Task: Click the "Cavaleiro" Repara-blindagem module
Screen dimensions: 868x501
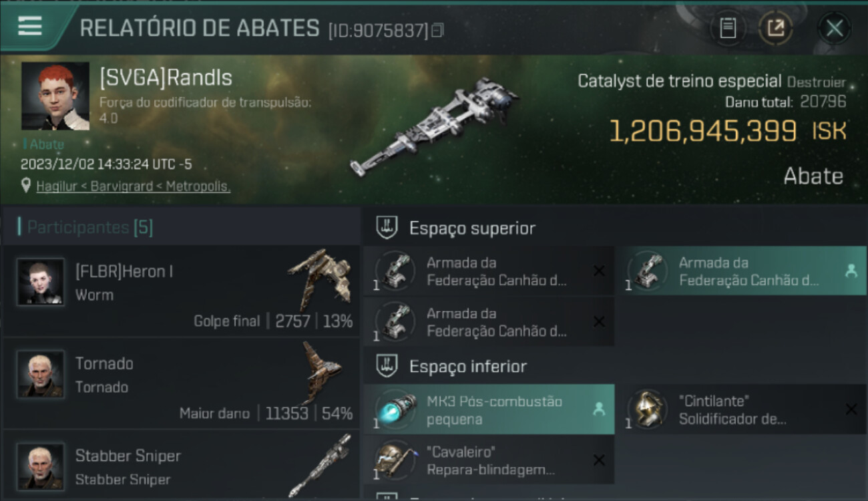Action: [489, 461]
